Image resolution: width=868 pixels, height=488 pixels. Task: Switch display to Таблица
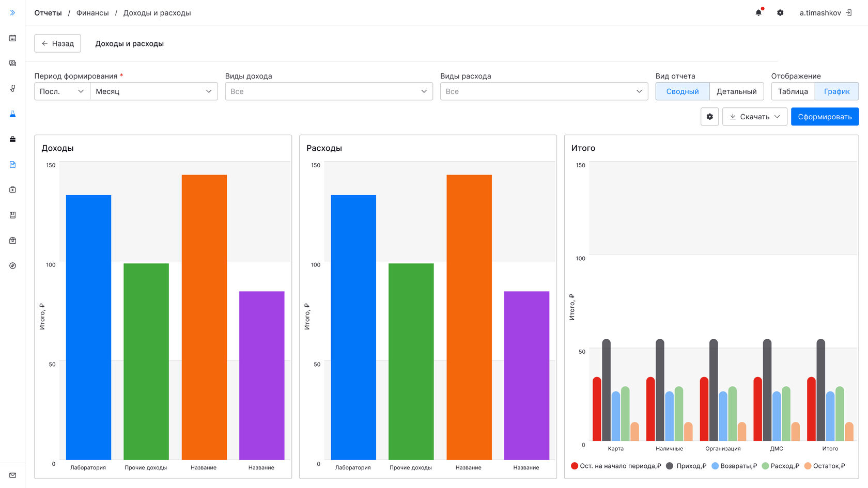click(793, 91)
